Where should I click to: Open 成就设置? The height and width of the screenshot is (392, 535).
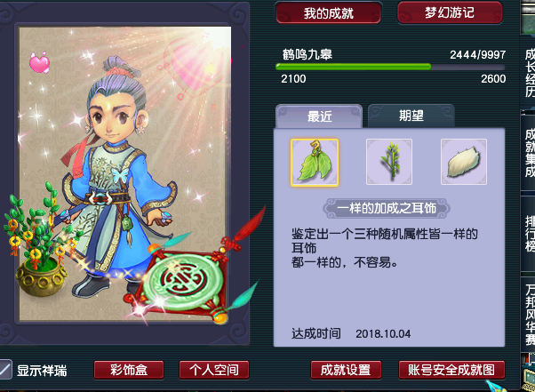(x=346, y=370)
